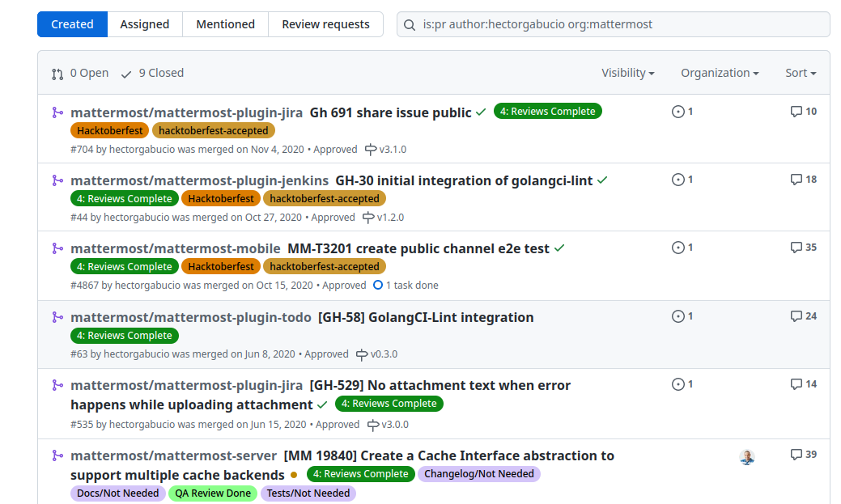
Task: Click the search magnifier icon in the search bar
Action: (409, 25)
